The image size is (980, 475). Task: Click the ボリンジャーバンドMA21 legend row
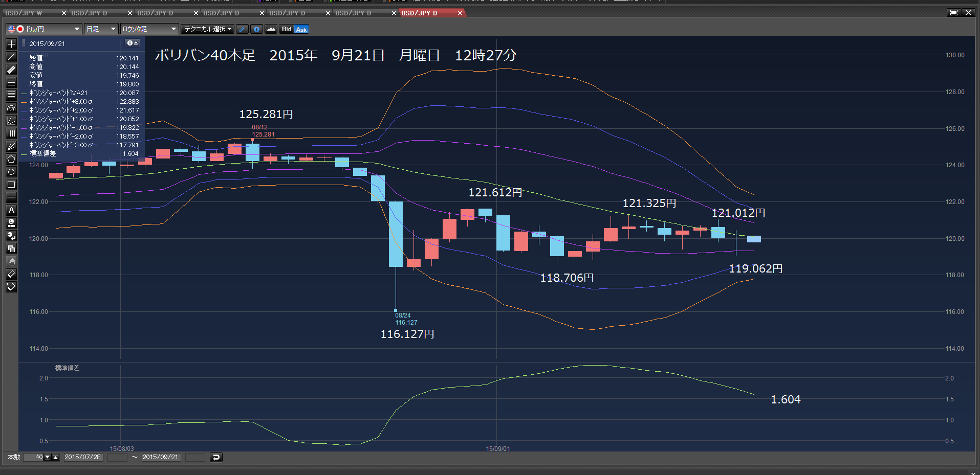click(80, 93)
